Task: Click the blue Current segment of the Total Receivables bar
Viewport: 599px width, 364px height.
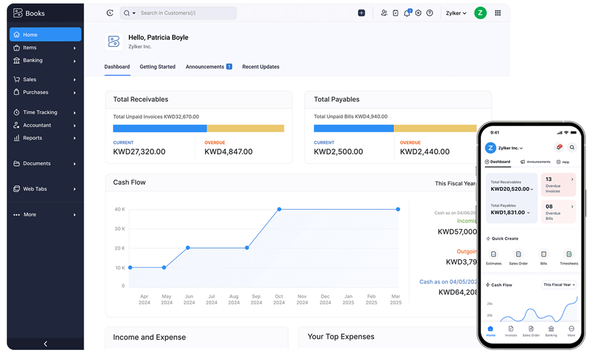Action: click(160, 128)
